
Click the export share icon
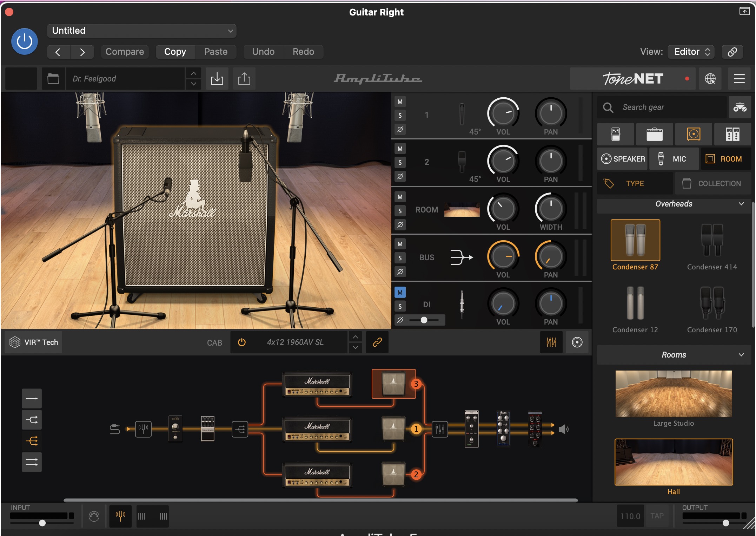[244, 79]
